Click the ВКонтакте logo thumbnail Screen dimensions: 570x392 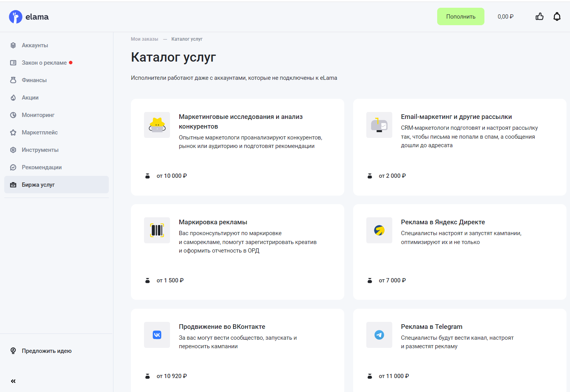[x=157, y=335]
